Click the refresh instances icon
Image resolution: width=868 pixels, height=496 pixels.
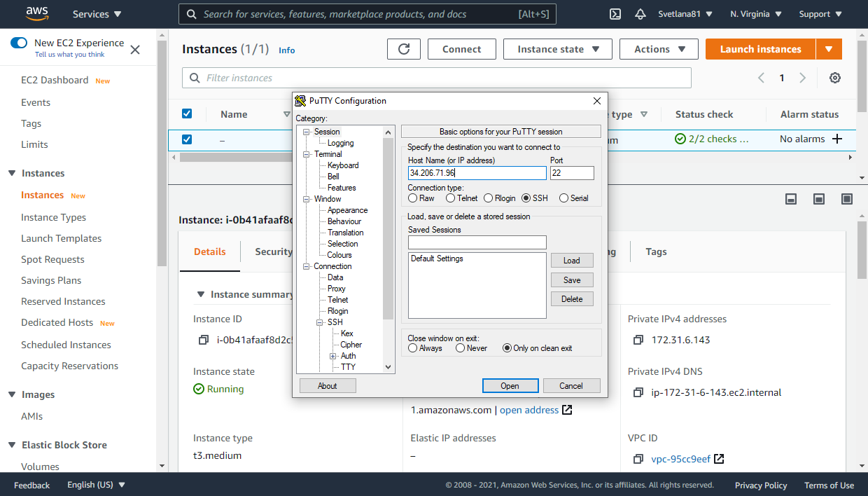(x=404, y=49)
